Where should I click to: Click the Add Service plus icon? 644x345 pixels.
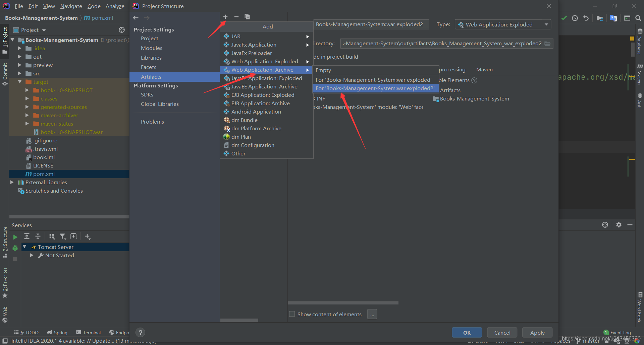(88, 236)
